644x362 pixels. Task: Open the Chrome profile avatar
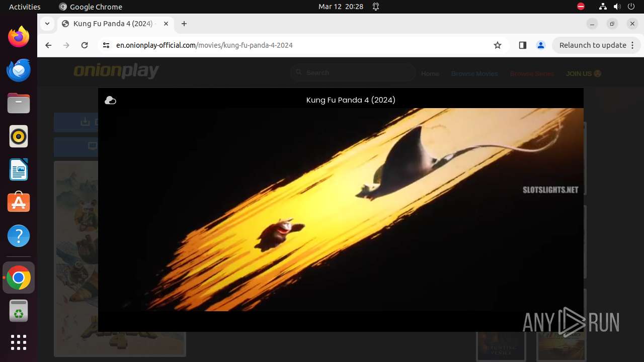(x=541, y=45)
